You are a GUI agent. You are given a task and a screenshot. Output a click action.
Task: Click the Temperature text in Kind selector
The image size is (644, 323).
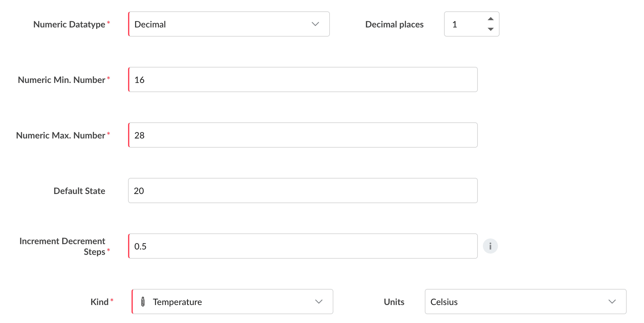point(177,302)
